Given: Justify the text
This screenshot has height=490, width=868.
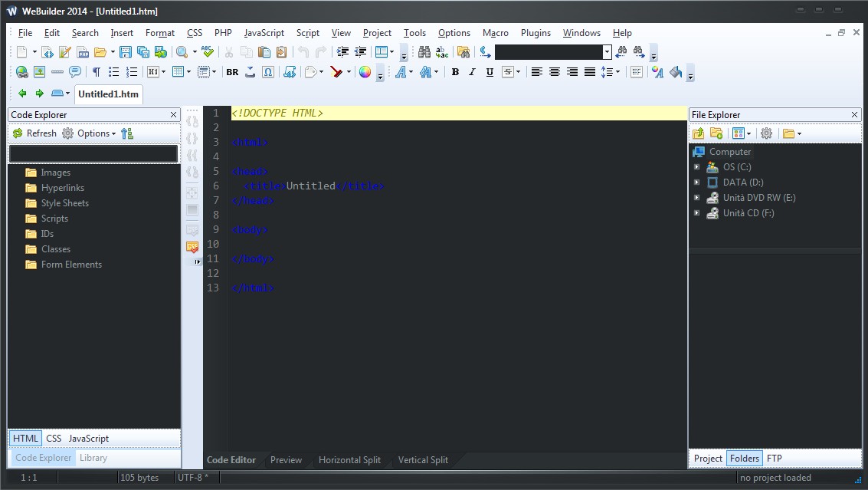Looking at the screenshot, I should click(x=590, y=72).
